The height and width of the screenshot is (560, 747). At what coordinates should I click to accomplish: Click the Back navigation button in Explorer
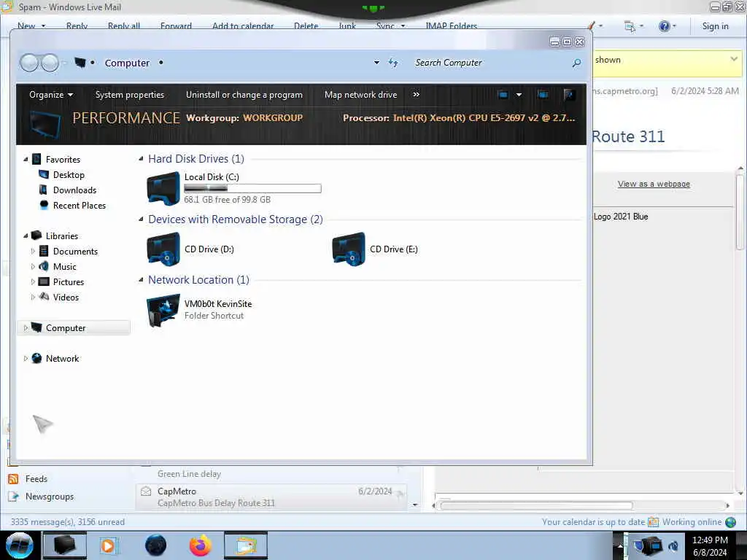(29, 63)
